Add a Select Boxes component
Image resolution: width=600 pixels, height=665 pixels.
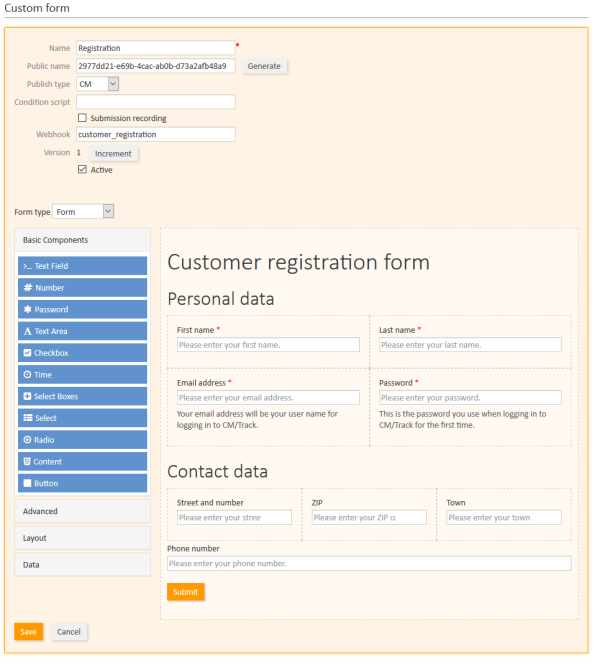coord(82,397)
